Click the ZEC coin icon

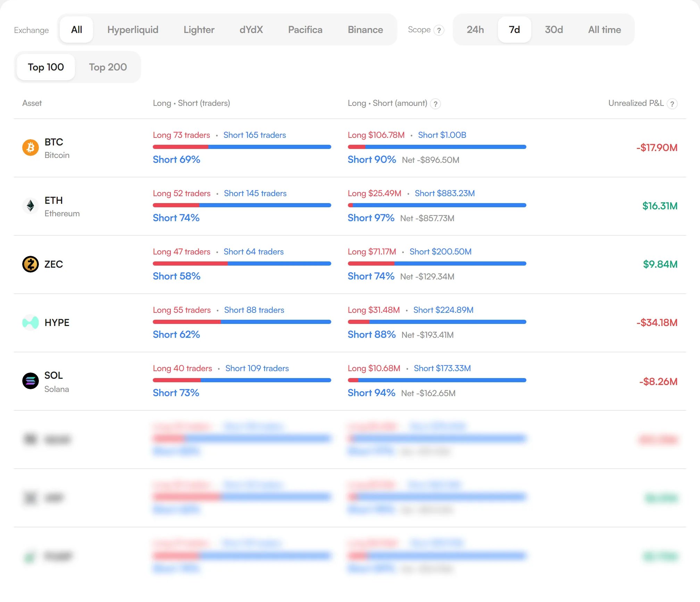[x=31, y=264]
